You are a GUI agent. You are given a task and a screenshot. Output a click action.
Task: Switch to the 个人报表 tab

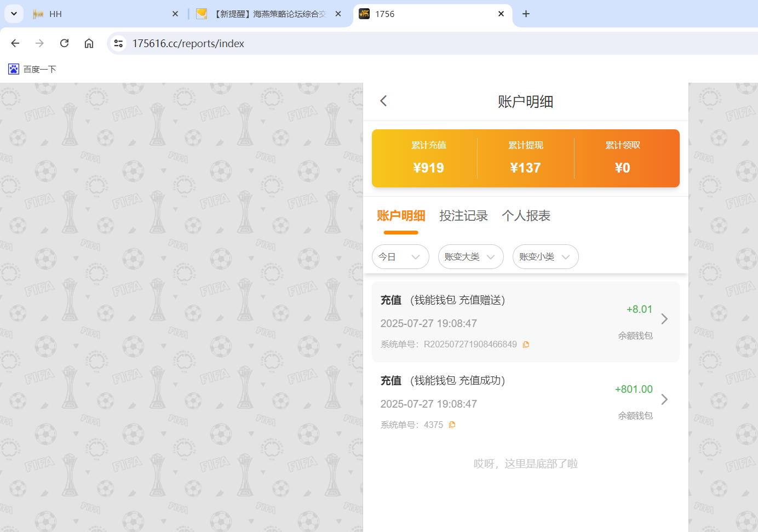click(x=526, y=216)
